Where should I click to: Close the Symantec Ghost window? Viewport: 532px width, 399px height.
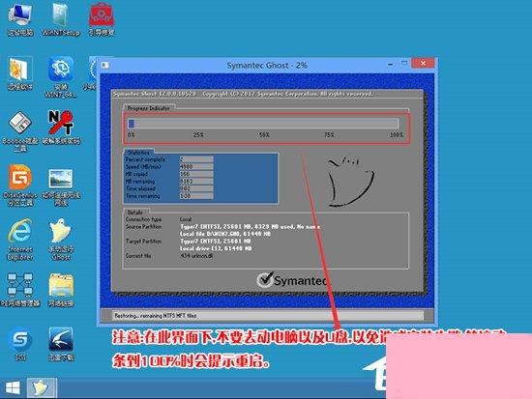[423, 63]
